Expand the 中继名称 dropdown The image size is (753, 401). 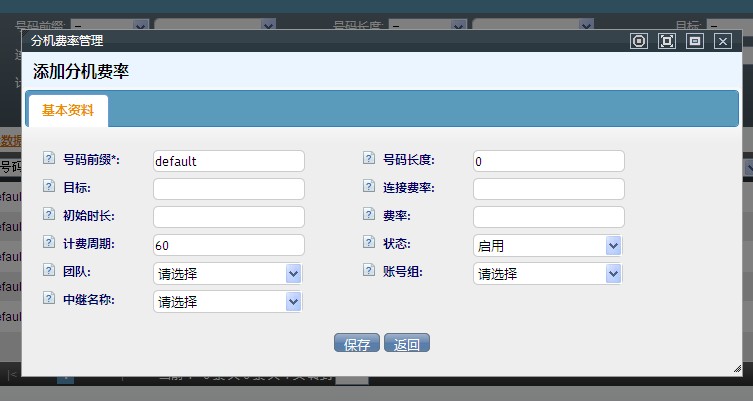[227, 302]
